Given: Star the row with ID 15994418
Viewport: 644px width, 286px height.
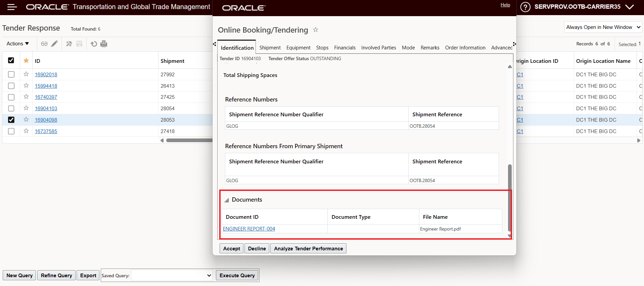Looking at the screenshot, I should (26, 86).
